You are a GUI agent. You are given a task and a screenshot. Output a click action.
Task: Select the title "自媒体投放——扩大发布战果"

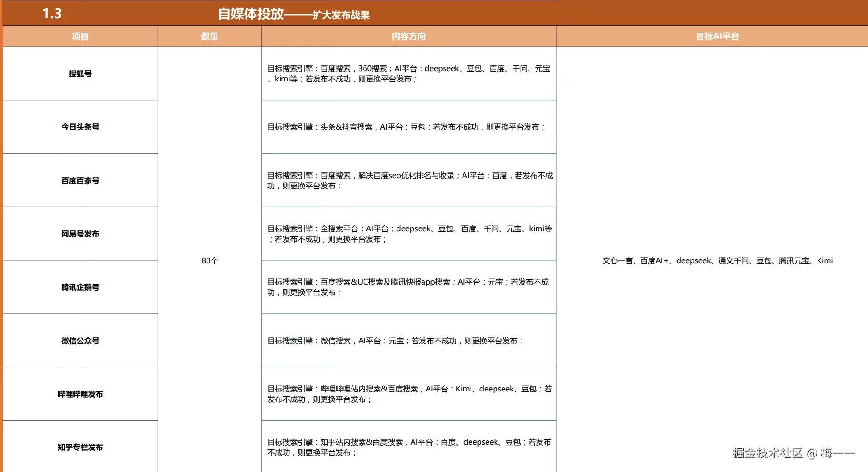point(292,14)
